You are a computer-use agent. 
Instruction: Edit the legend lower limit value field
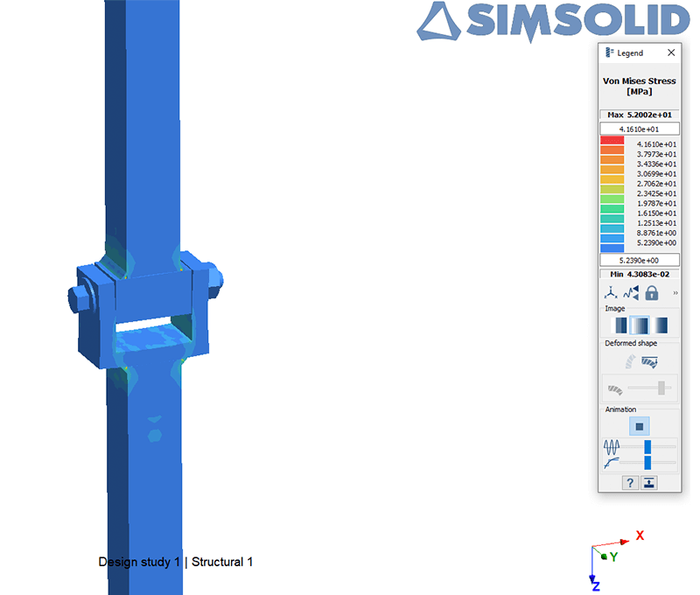(x=639, y=260)
